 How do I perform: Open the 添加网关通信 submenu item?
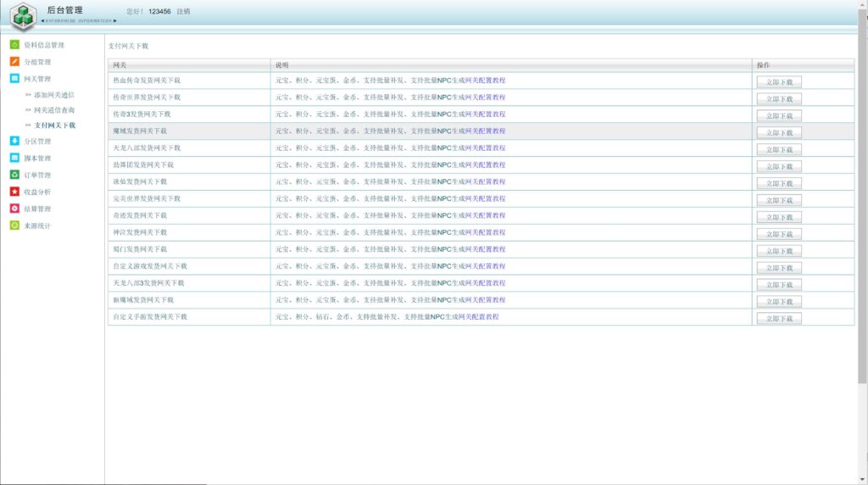pyautogui.click(x=54, y=95)
